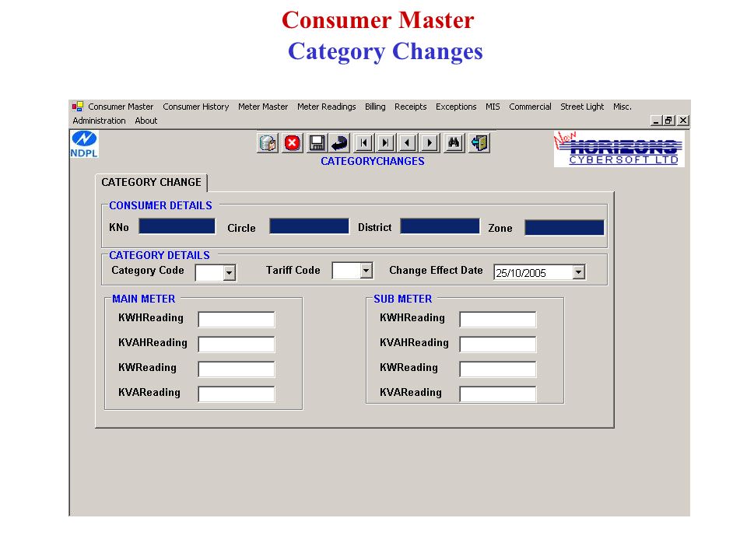The image size is (747, 560).
Task: Click the app icon beside Consumer Master menu
Action: click(78, 107)
